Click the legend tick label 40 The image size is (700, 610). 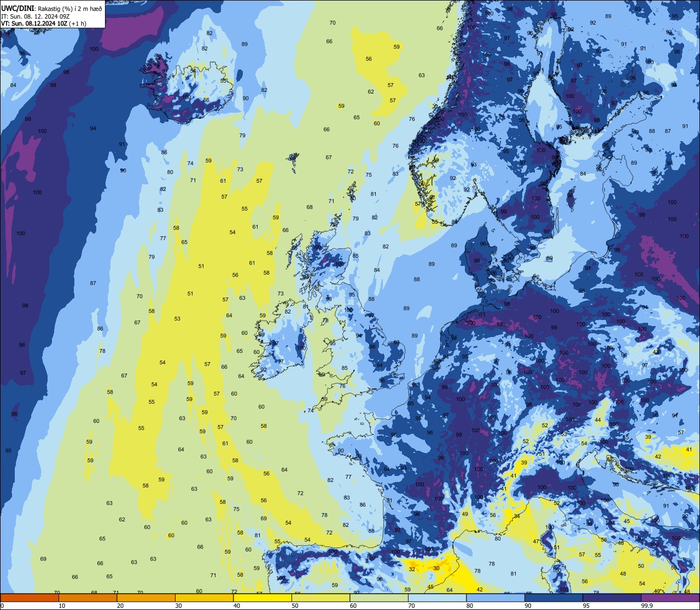(237, 606)
